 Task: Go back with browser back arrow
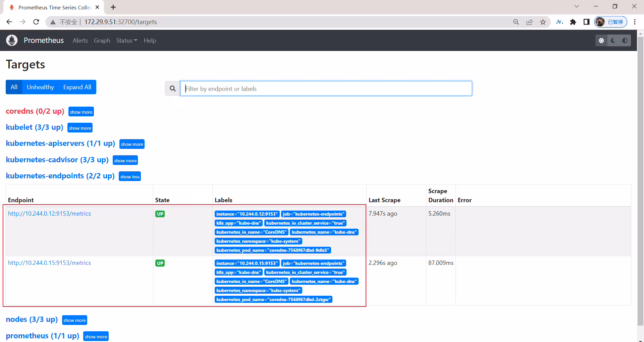click(x=9, y=22)
